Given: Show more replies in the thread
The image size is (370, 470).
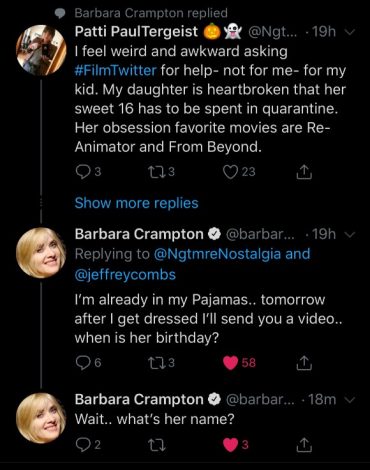Looking at the screenshot, I should [x=136, y=203].
